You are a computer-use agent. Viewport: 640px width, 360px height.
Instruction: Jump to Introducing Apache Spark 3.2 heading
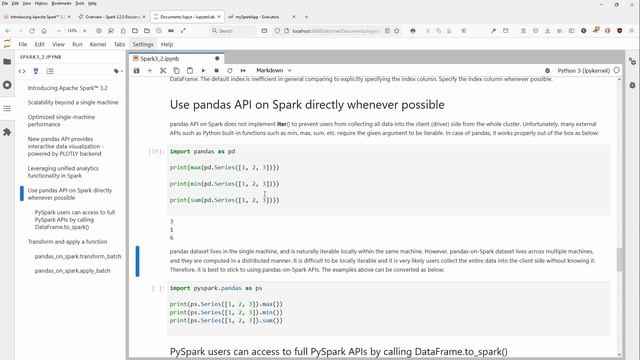tap(67, 88)
